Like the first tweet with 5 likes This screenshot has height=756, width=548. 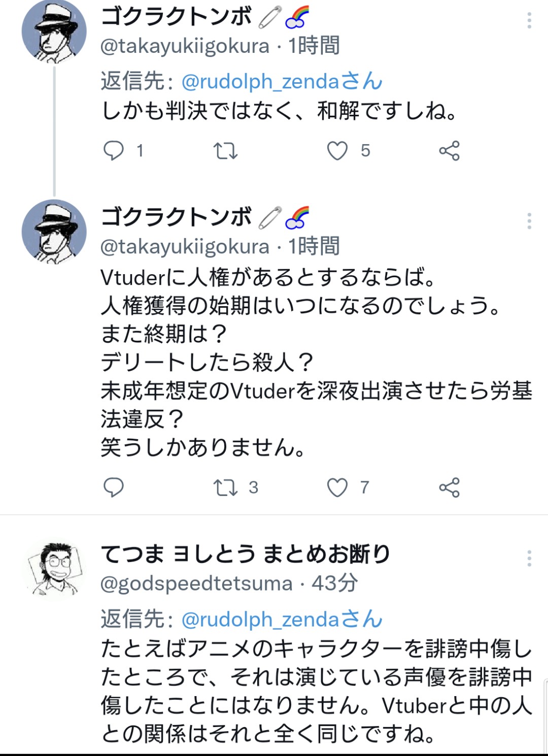point(337,151)
